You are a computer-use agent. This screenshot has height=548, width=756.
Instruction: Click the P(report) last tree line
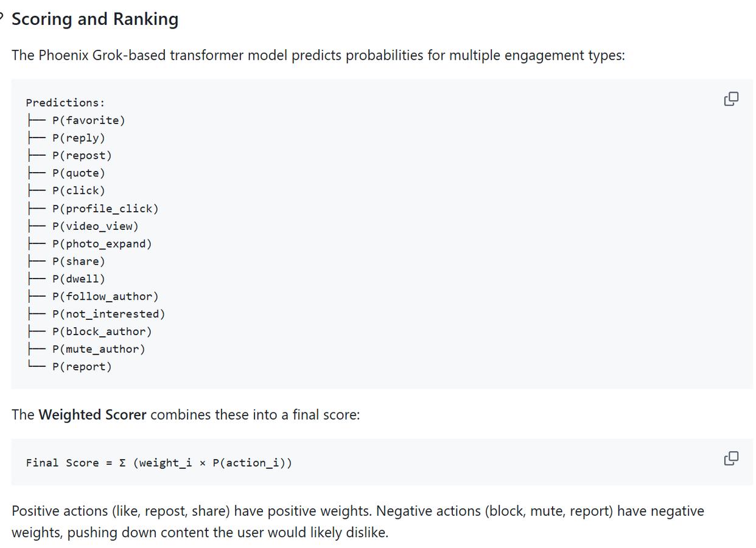(x=82, y=367)
